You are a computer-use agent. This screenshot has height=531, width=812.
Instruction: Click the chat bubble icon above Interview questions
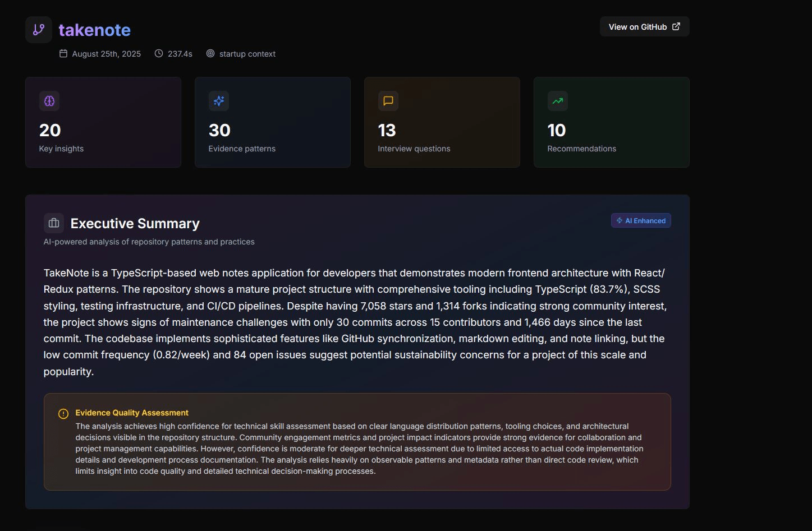click(388, 101)
